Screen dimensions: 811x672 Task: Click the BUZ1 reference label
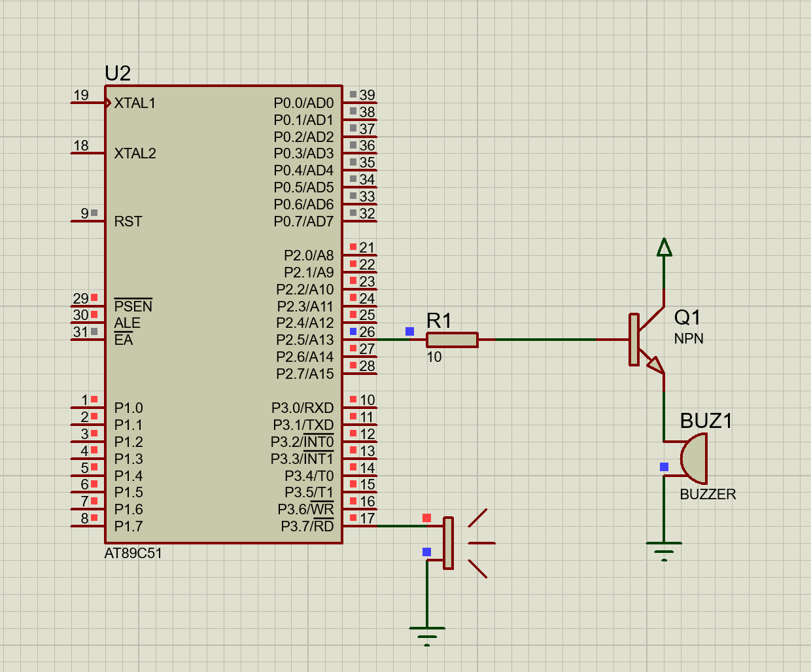[x=706, y=421]
